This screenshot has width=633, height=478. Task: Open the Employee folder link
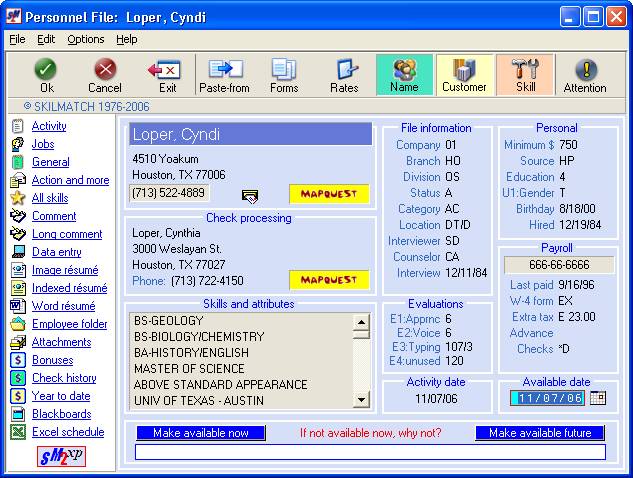[69, 324]
